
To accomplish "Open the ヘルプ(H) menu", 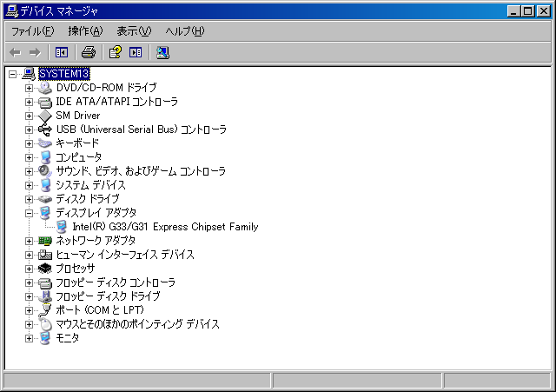I will tap(185, 31).
